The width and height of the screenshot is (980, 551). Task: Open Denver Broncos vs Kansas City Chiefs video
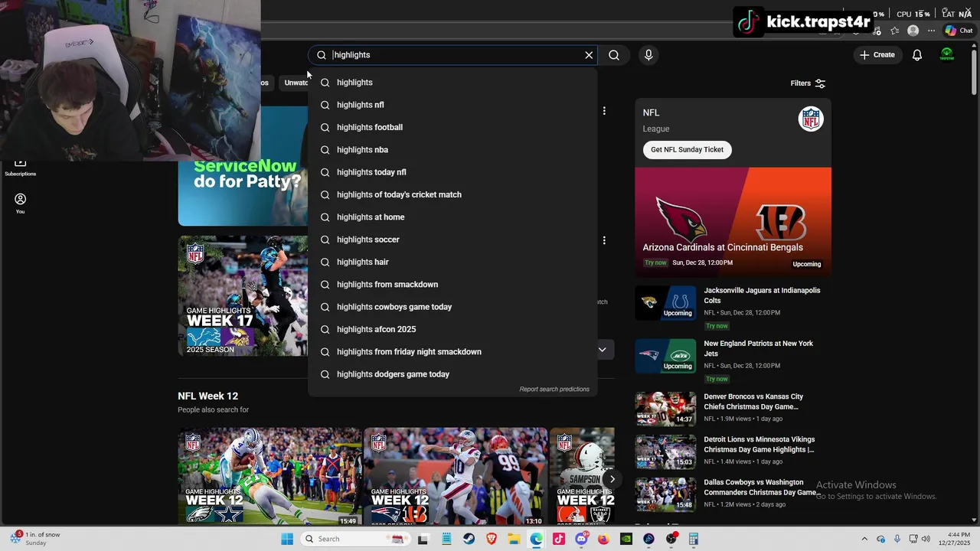(753, 402)
